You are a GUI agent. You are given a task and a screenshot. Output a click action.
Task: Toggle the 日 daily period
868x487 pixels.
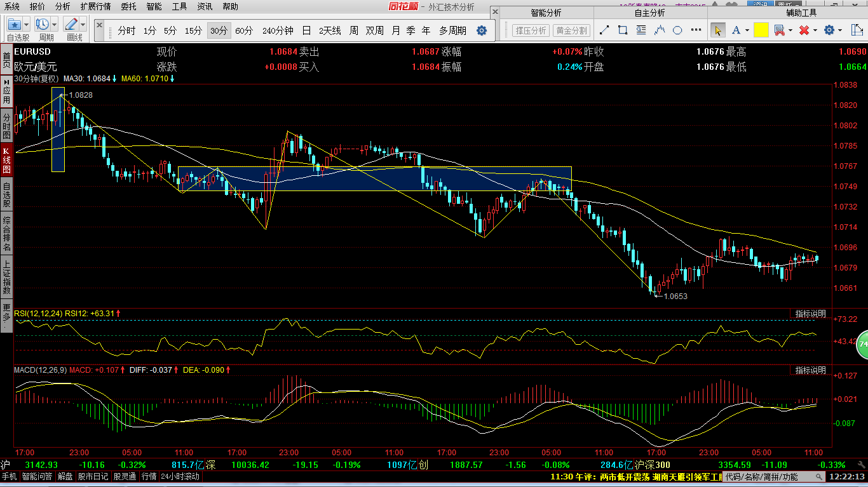306,30
